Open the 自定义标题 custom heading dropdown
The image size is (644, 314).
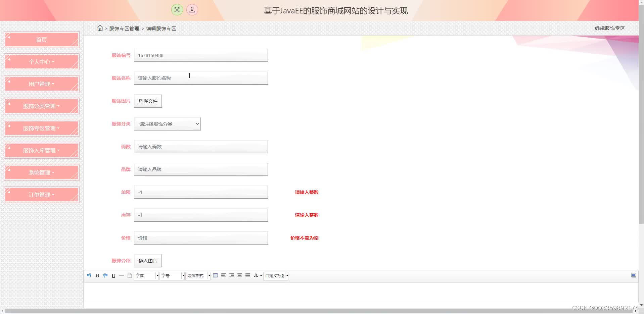tap(276, 276)
